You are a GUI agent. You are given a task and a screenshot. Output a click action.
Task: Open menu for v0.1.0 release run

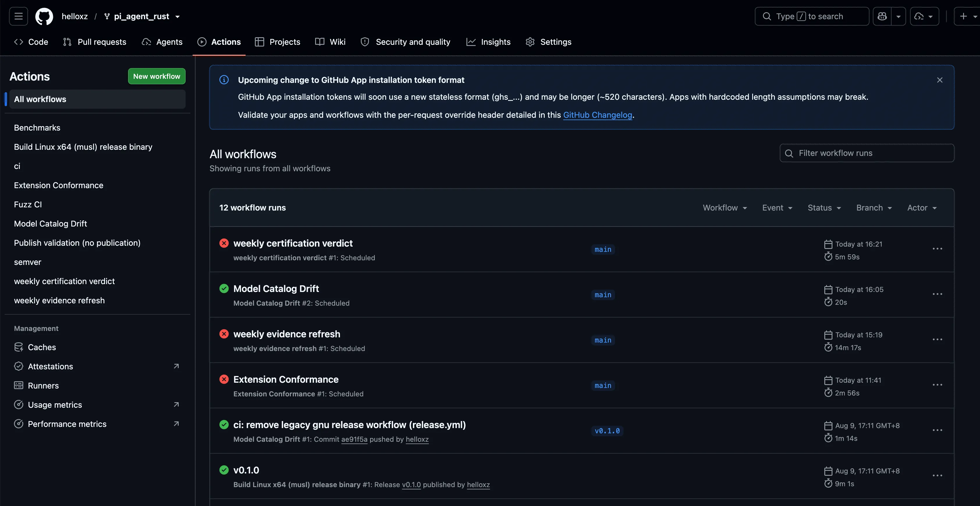click(x=938, y=475)
